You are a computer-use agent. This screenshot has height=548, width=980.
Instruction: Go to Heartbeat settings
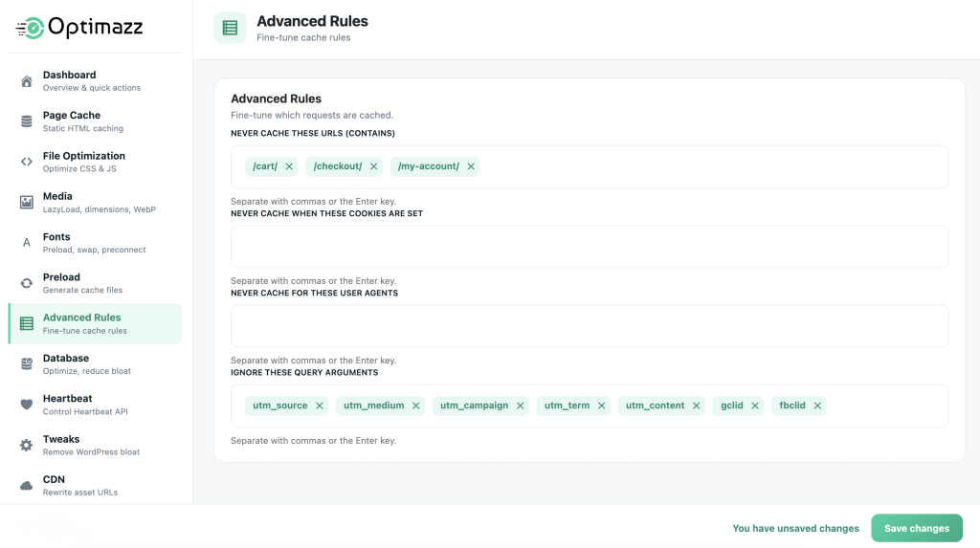point(95,405)
